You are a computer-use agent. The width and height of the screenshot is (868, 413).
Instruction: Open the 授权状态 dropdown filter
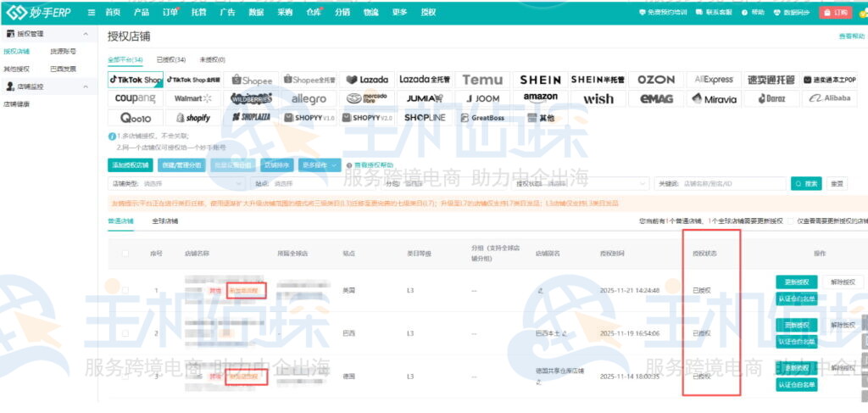tap(581, 183)
